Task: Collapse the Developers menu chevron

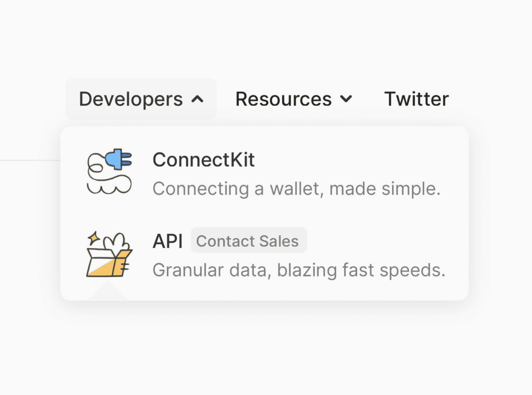Action: [198, 99]
